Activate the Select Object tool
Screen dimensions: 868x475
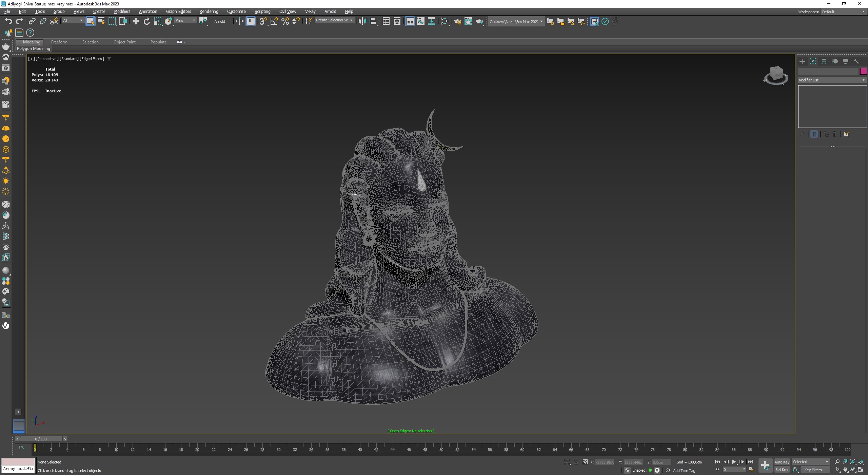(x=90, y=21)
